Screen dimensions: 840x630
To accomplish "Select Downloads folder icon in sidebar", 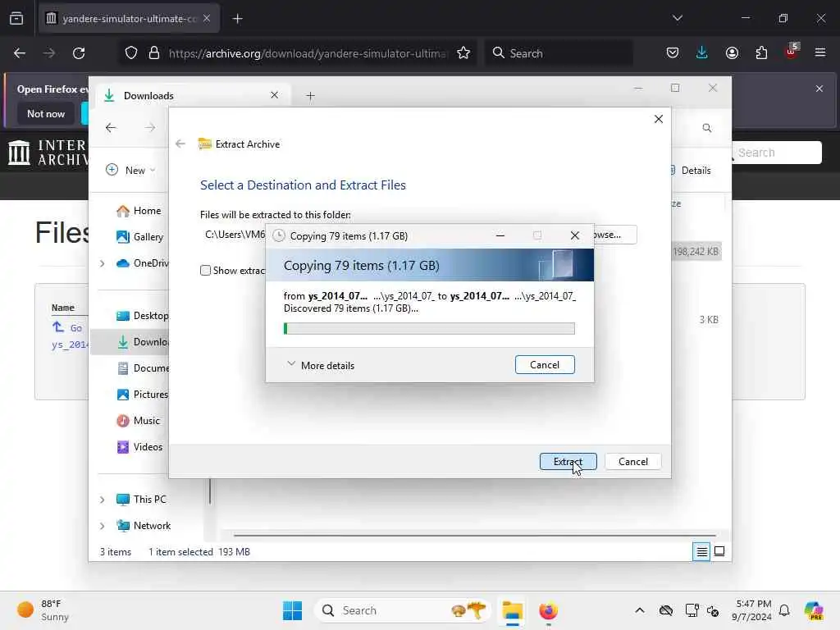I will tap(123, 342).
